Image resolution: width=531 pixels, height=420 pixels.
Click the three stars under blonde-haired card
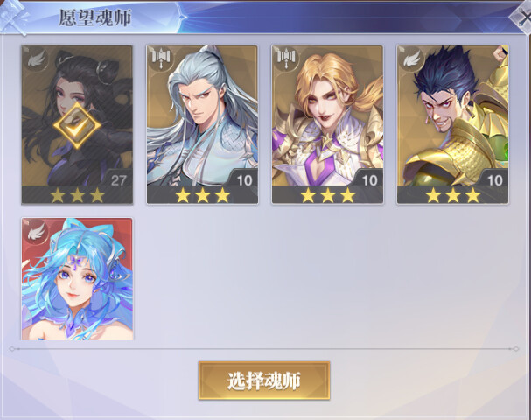(x=327, y=196)
